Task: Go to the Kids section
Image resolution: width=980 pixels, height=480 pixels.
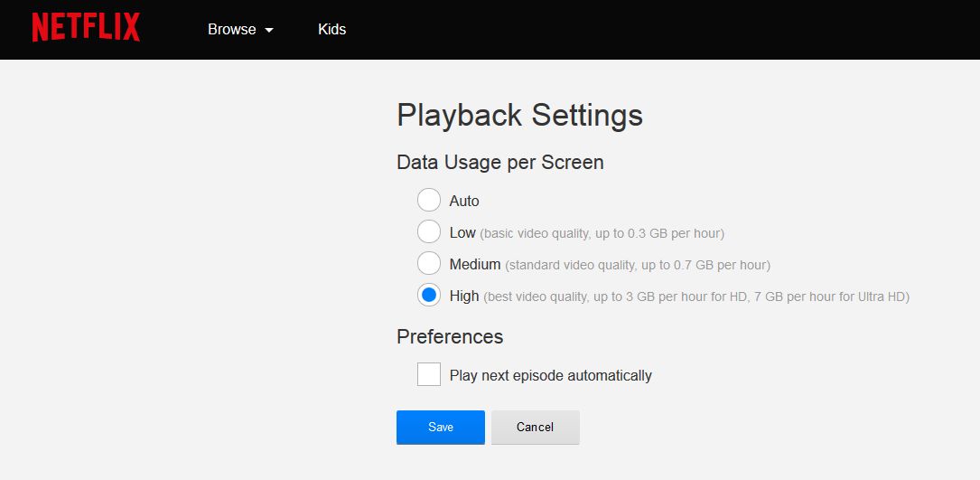Action: tap(331, 29)
